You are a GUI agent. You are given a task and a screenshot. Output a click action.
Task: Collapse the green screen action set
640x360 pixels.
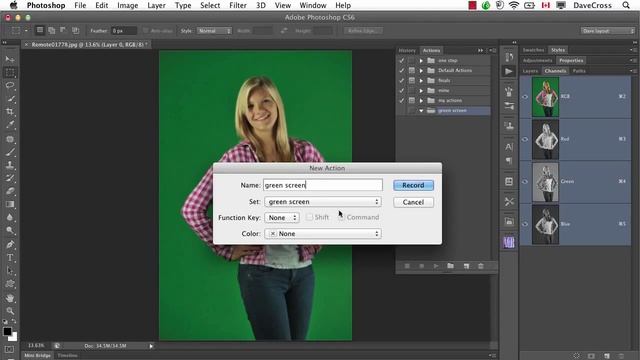point(421,111)
